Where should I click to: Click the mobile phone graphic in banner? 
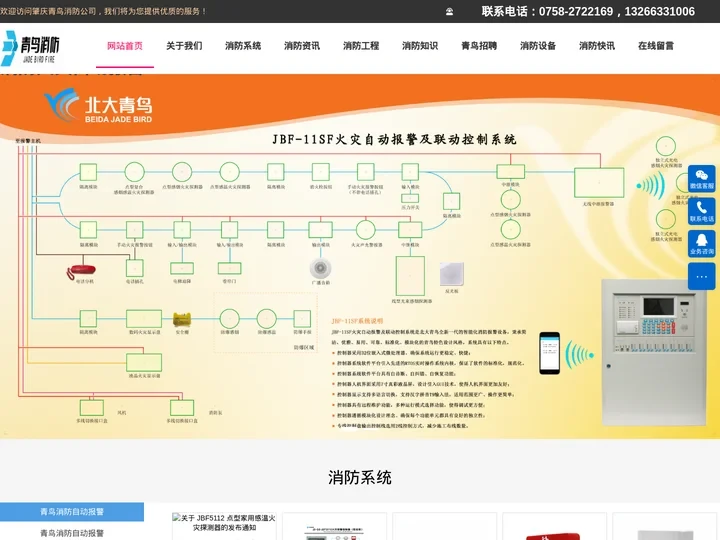(x=549, y=353)
